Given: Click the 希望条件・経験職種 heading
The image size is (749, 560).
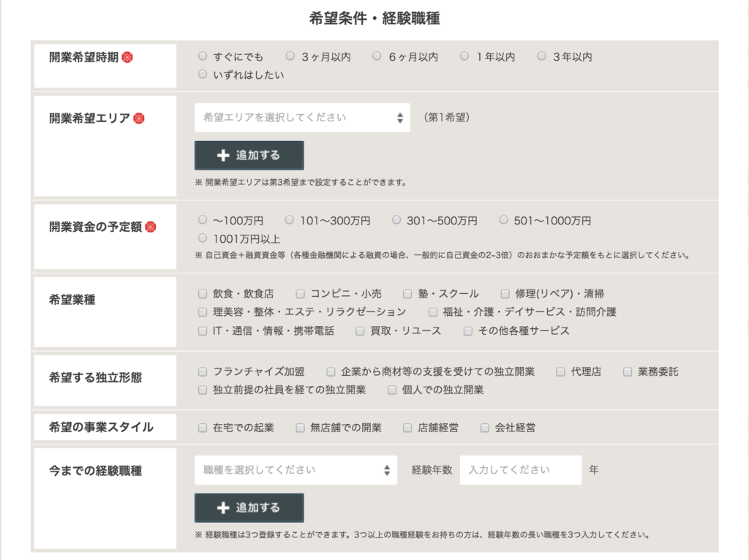Looking at the screenshot, I should [x=374, y=18].
